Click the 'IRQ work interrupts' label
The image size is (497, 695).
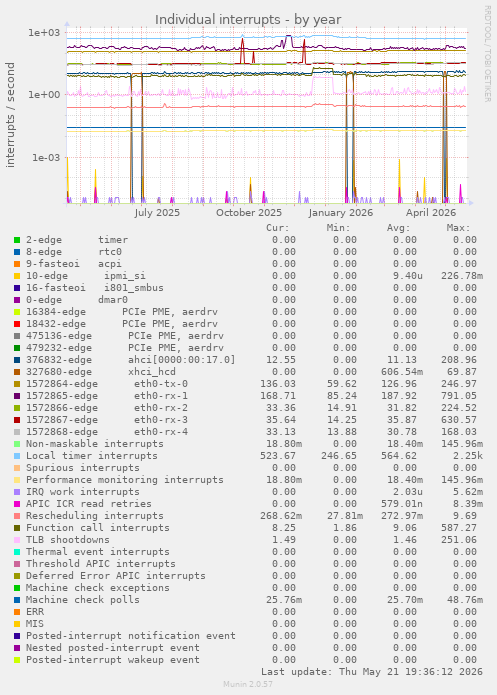click(x=82, y=492)
